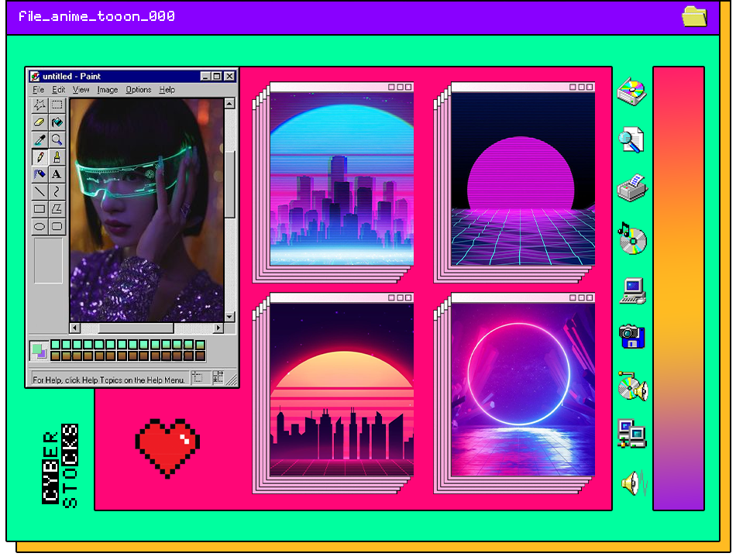
Task: Click the Paint horizontal scrollbar left arrow
Action: (75, 328)
